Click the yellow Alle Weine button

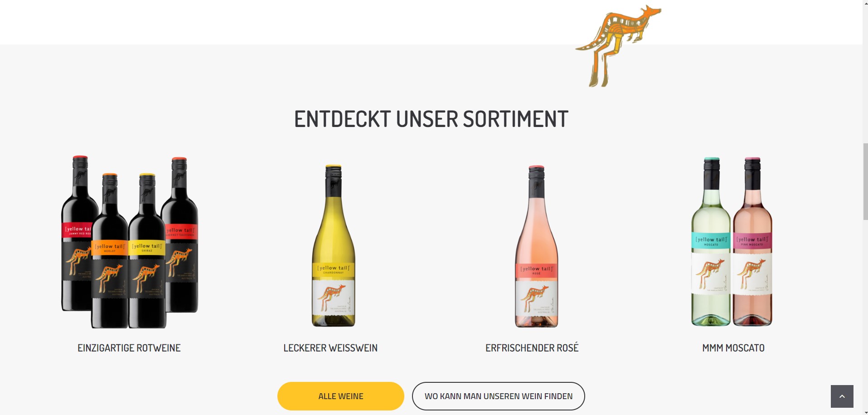pos(341,396)
